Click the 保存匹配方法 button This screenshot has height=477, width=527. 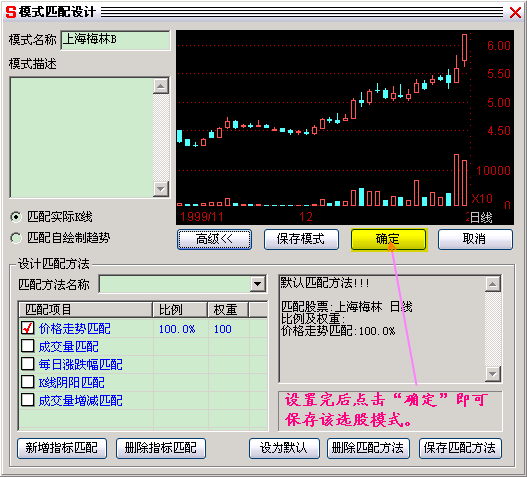pos(460,448)
